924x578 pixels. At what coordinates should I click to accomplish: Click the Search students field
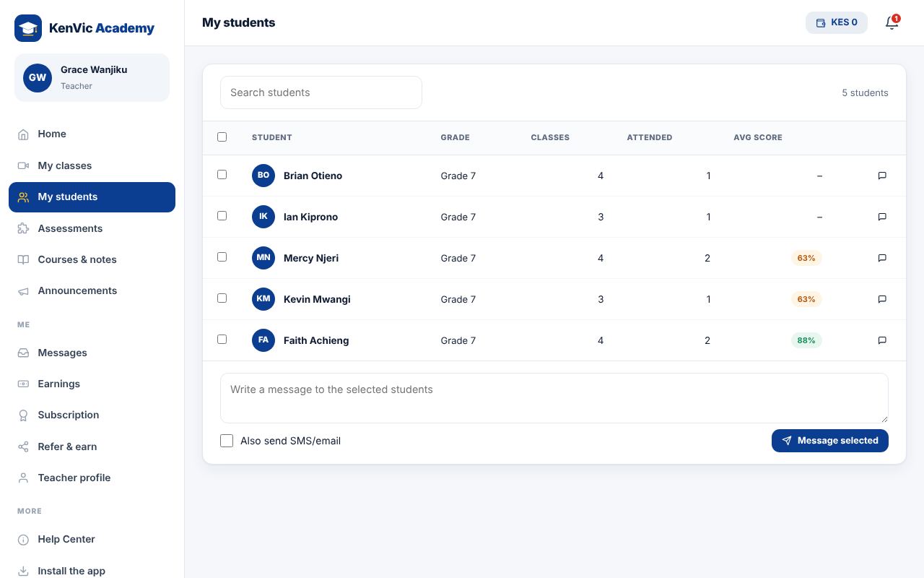[x=321, y=92]
